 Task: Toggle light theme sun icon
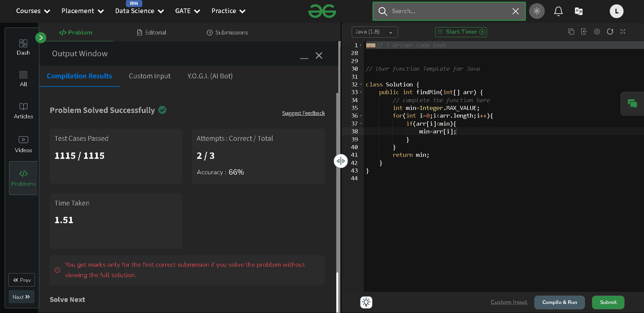pos(537,11)
